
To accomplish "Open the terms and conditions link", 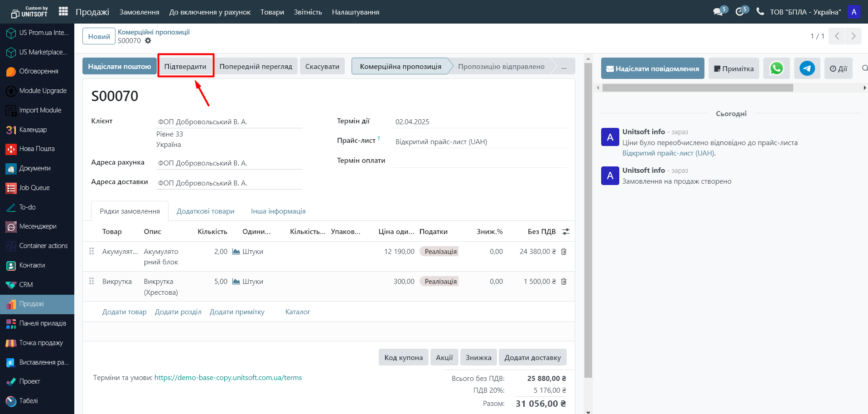I will (x=228, y=378).
